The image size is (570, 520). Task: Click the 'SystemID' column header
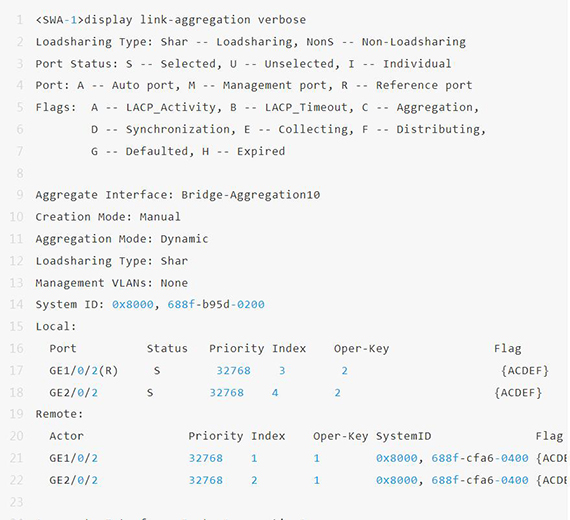click(x=404, y=436)
